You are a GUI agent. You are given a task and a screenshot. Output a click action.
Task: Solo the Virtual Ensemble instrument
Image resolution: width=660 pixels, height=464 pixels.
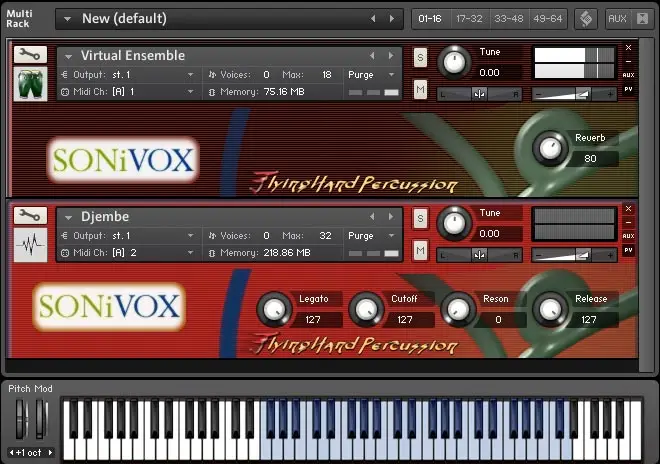point(420,58)
